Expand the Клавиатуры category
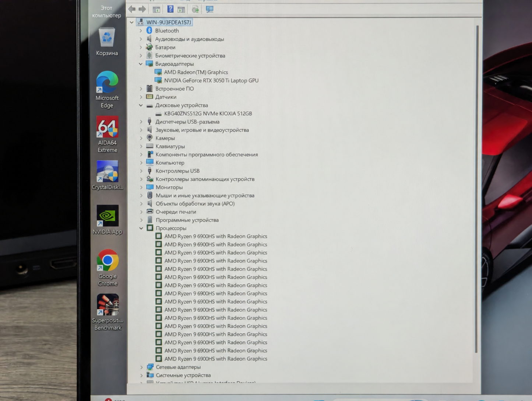Image resolution: width=532 pixels, height=401 pixels. (141, 146)
